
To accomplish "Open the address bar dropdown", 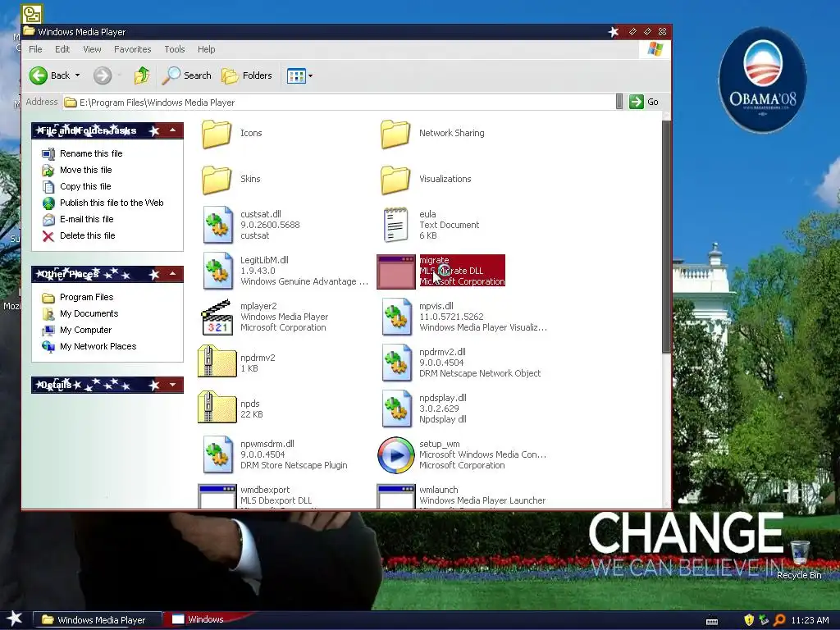I will pos(619,102).
